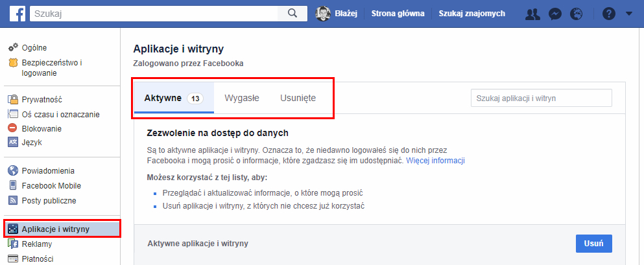The width and height of the screenshot is (644, 265).
Task: Switch to the Wygasłe tab
Action: click(x=241, y=98)
